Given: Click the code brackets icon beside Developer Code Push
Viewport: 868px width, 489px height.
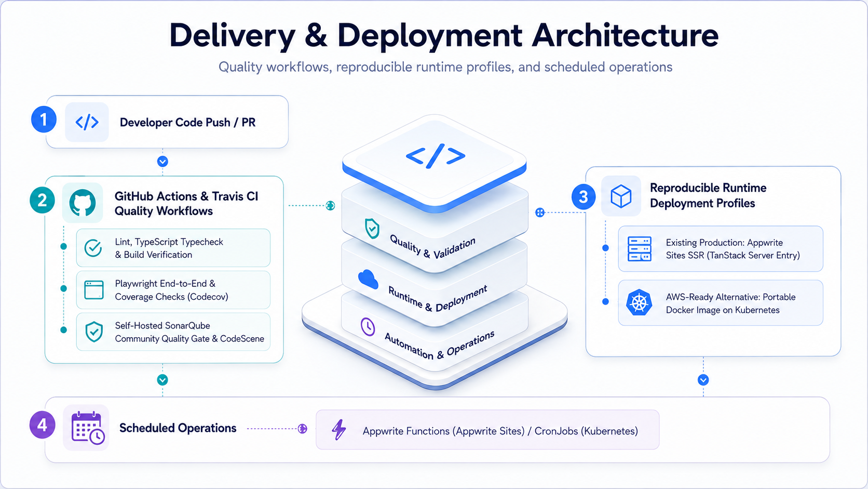Looking at the screenshot, I should pos(87,122).
